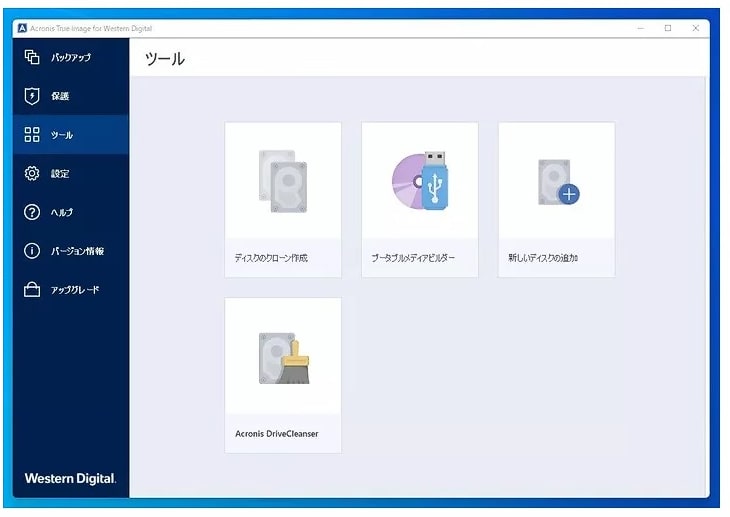Click the ヘルプ question mark icon
The width and height of the screenshot is (730, 517).
[x=32, y=212]
